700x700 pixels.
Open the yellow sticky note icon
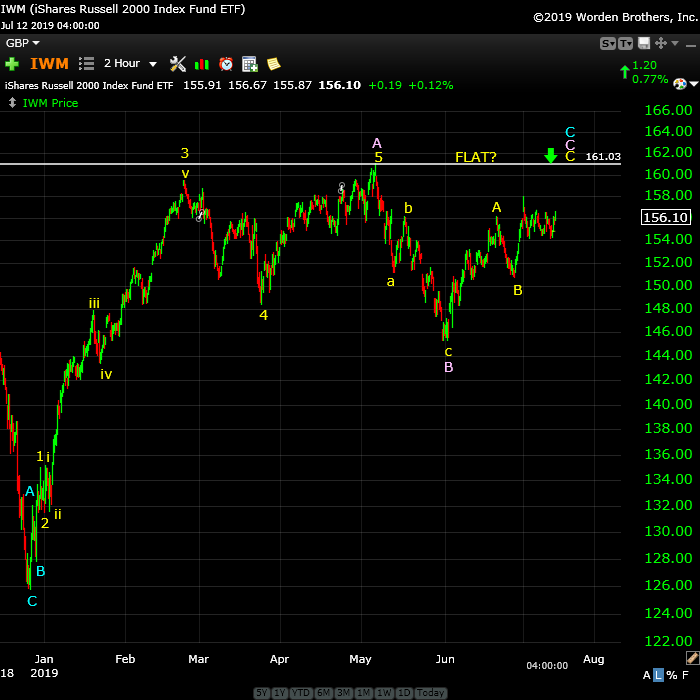pyautogui.click(x=273, y=64)
